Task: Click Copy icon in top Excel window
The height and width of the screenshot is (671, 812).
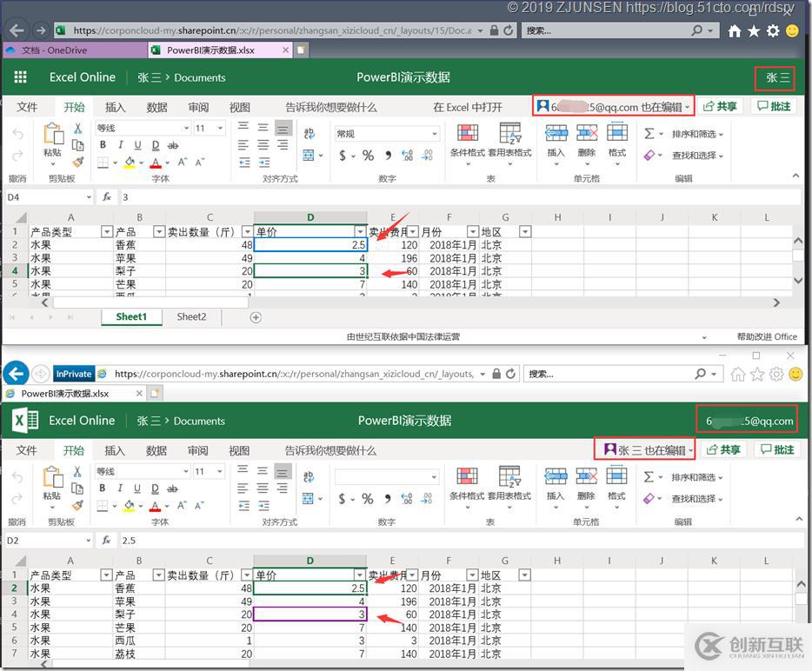Action: pyautogui.click(x=77, y=145)
